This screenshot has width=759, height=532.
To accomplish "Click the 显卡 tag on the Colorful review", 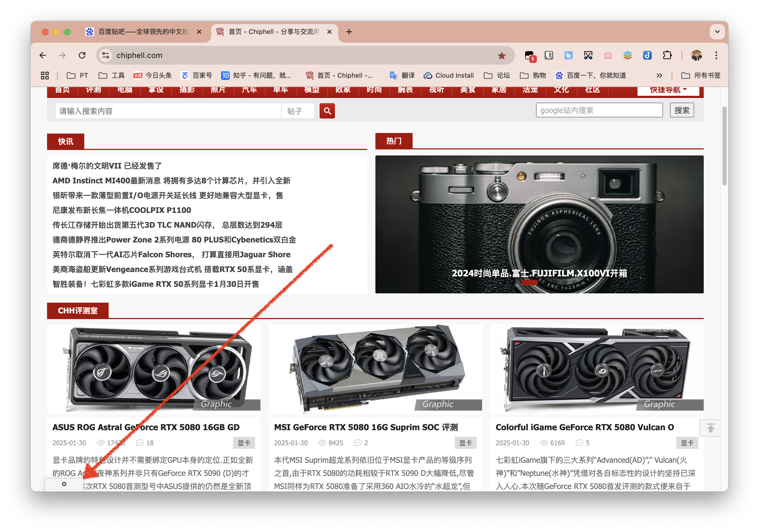I will pyautogui.click(x=687, y=443).
